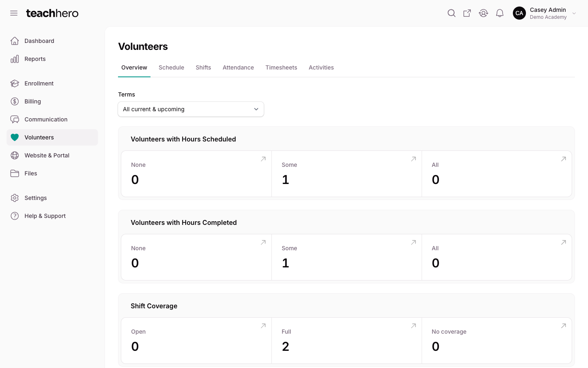Click value 0 under No coverage
588x368 pixels.
(x=436, y=346)
